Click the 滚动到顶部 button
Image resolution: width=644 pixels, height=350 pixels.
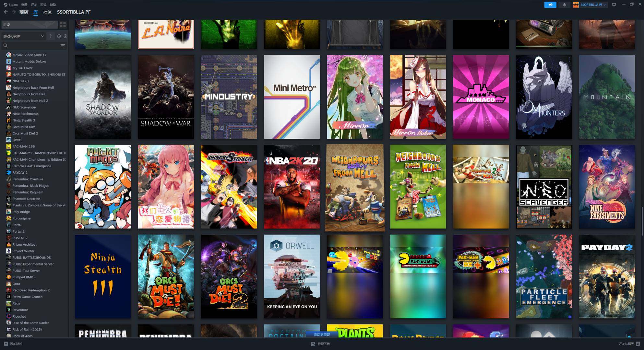coord(322,334)
